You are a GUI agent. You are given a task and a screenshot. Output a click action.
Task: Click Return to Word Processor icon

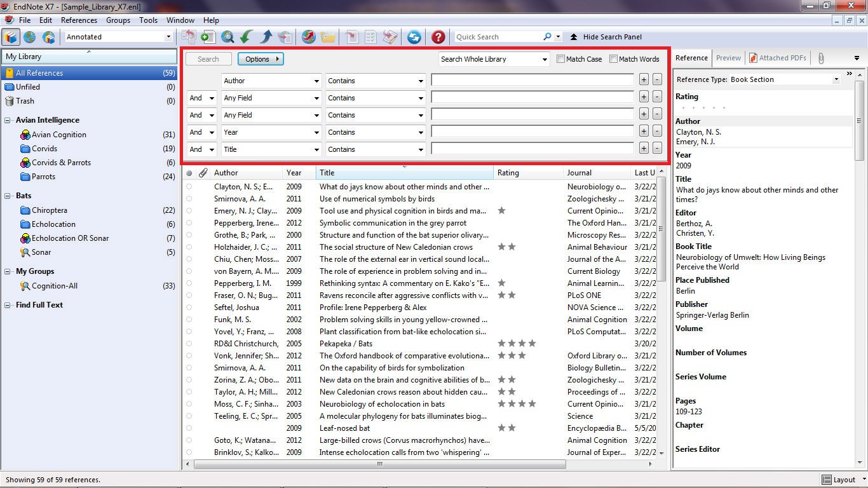coord(390,37)
